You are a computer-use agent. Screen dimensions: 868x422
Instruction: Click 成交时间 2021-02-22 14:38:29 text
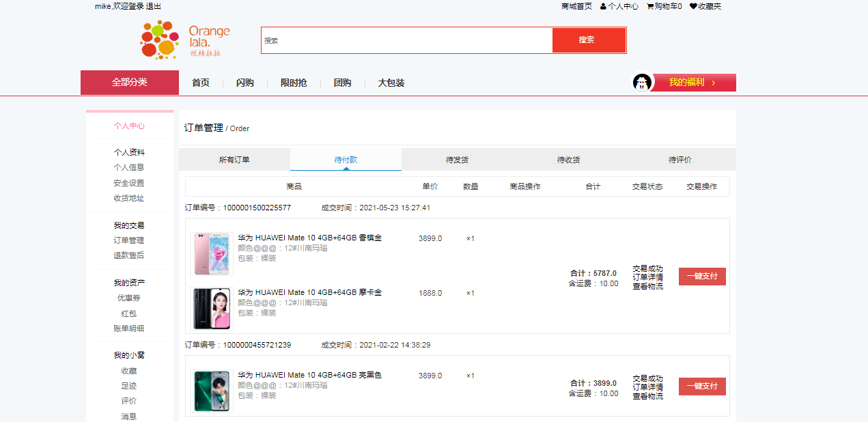coord(376,346)
